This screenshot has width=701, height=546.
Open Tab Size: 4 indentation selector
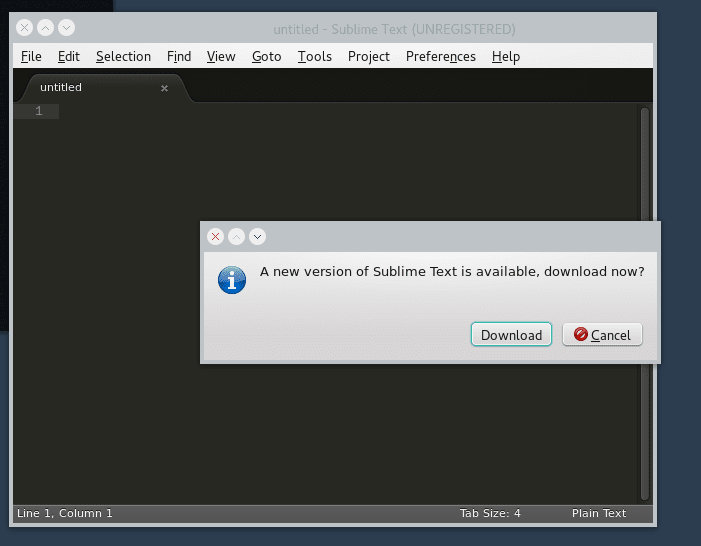coord(490,513)
